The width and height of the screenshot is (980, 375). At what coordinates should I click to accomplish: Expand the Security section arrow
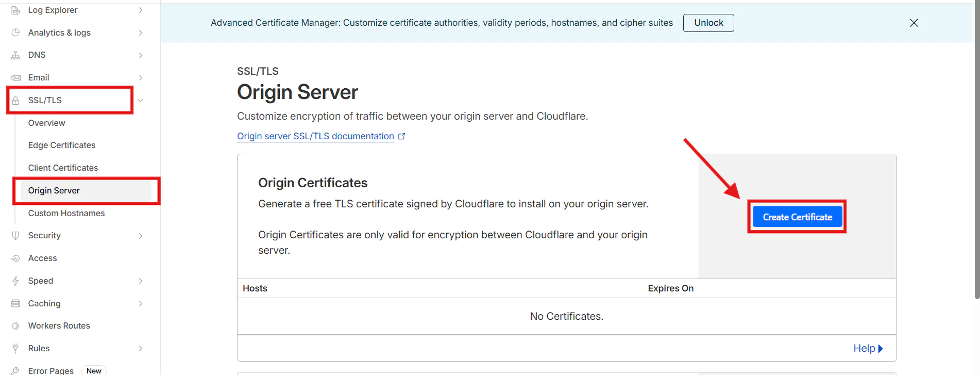point(140,236)
